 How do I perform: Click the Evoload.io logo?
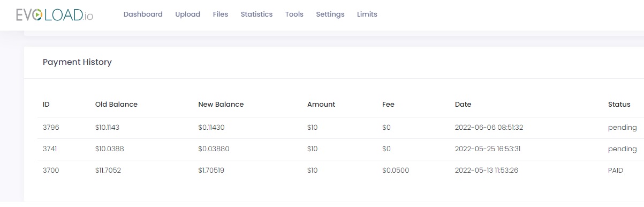[x=55, y=14]
